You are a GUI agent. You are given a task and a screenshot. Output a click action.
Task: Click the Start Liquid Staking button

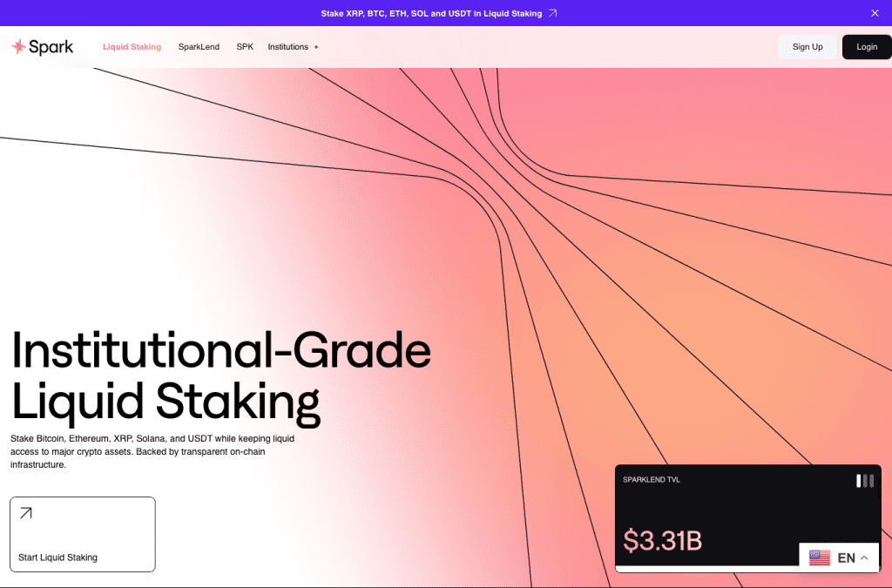[x=83, y=534]
